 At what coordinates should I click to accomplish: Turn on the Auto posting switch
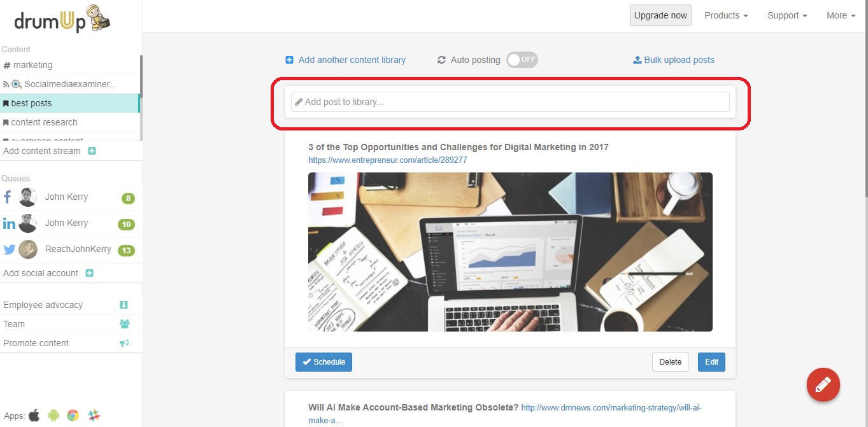tap(522, 60)
